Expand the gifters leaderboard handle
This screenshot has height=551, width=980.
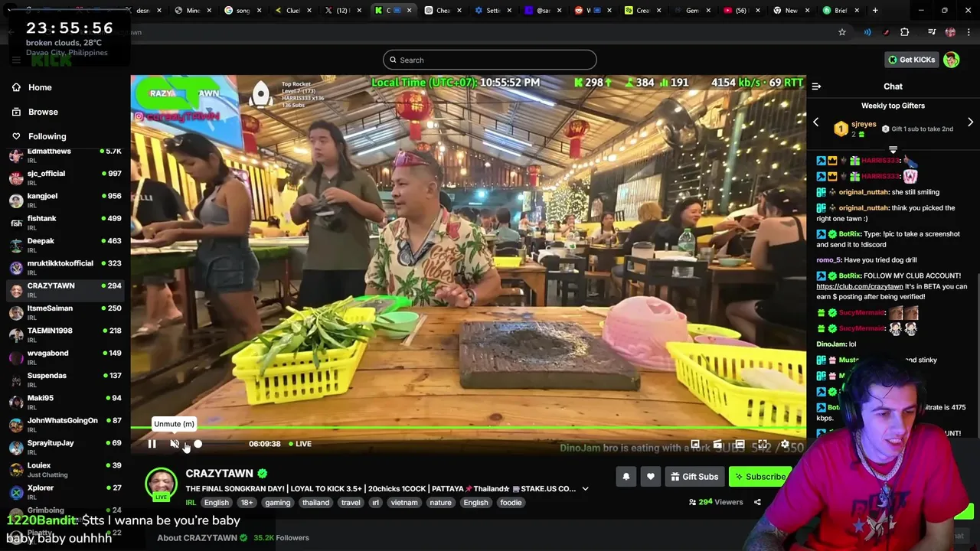pyautogui.click(x=893, y=149)
